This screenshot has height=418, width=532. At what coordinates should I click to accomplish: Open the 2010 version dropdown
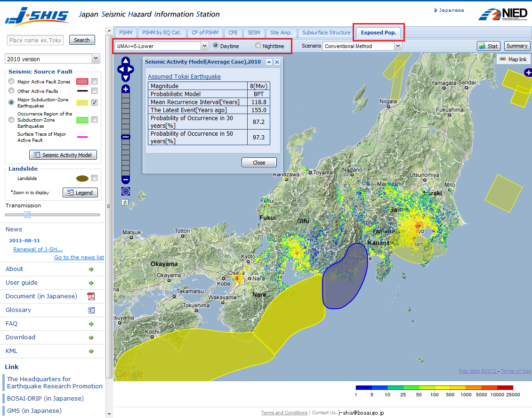[95, 57]
